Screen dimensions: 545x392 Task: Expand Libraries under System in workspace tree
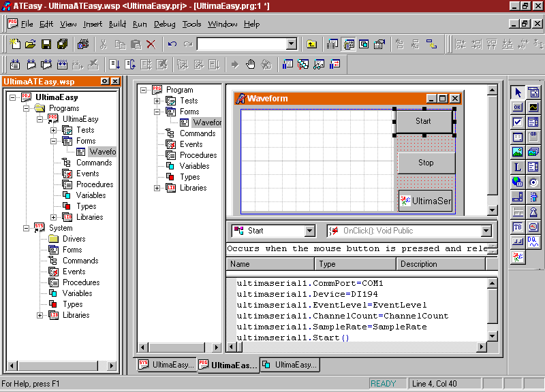(x=40, y=315)
